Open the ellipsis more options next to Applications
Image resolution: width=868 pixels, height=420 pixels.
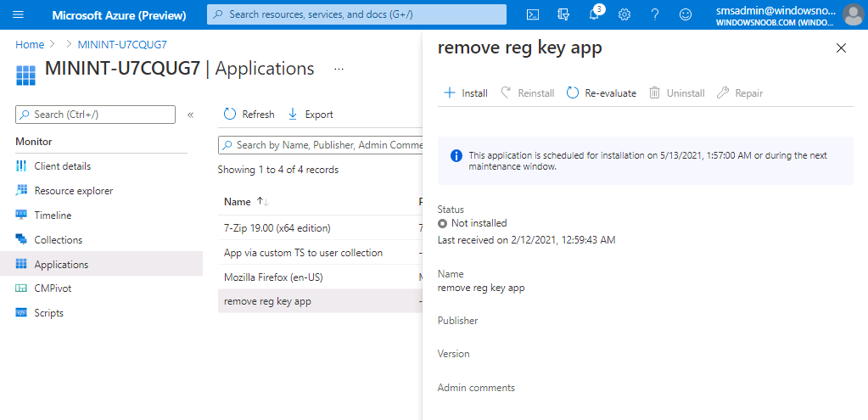[x=339, y=70]
